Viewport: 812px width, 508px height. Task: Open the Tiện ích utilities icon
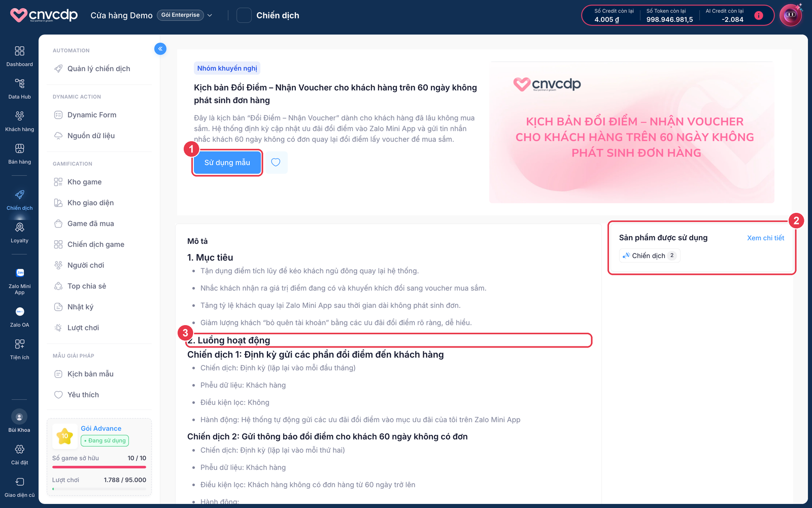click(19, 349)
